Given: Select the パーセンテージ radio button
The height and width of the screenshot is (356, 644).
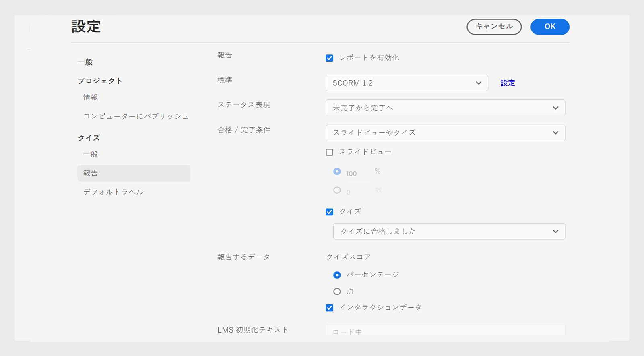Looking at the screenshot, I should coord(337,275).
